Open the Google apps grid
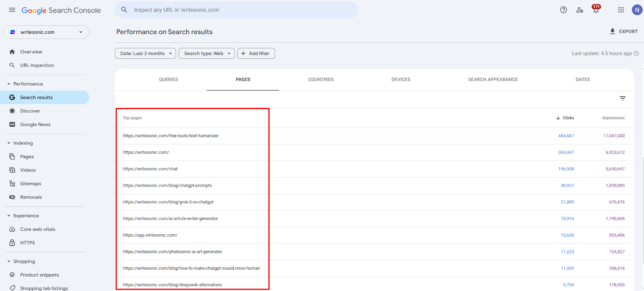The height and width of the screenshot is (291, 644). point(621,10)
